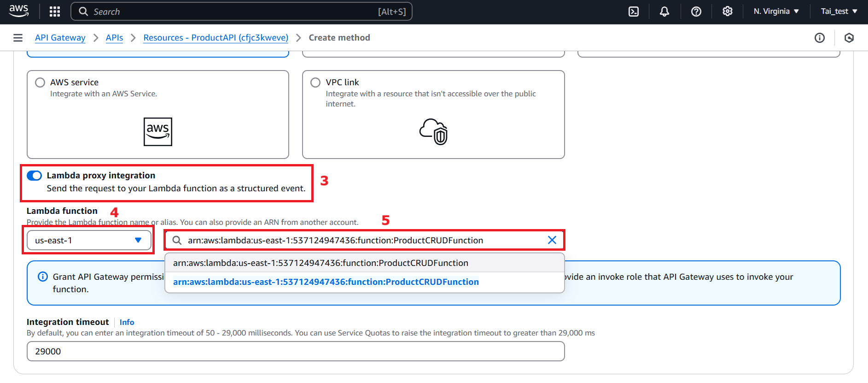This screenshot has height=383, width=868.
Task: Launch AWS CloudShell from the top bar
Action: 634,12
